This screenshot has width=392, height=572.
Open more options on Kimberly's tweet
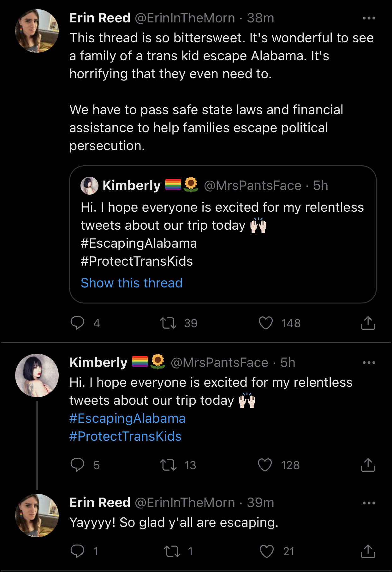point(369,363)
